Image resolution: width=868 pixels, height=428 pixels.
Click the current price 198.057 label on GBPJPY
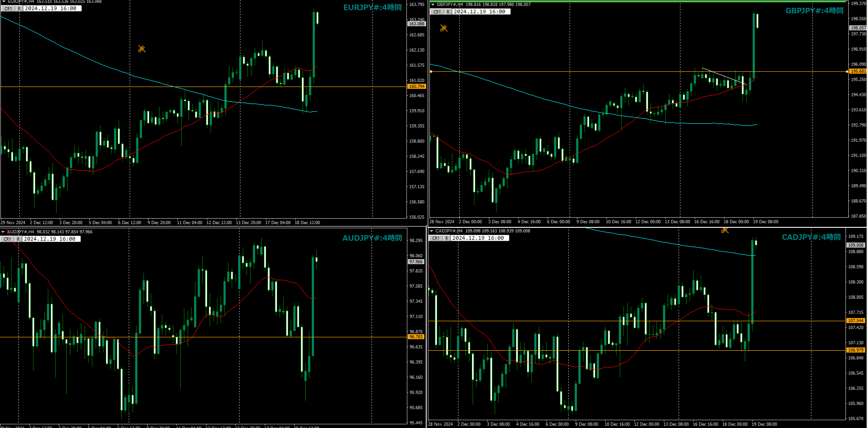coord(858,28)
